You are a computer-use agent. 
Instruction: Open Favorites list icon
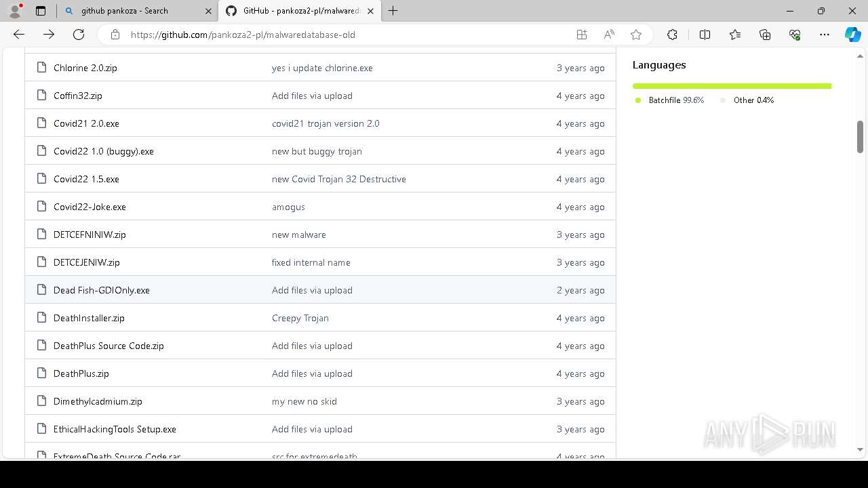(x=735, y=35)
